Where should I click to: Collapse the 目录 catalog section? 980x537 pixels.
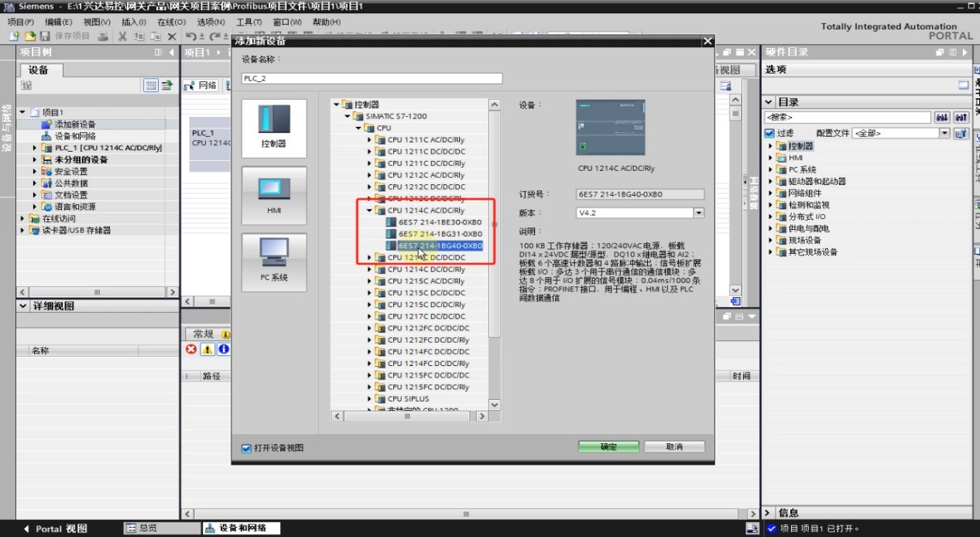coord(769,102)
